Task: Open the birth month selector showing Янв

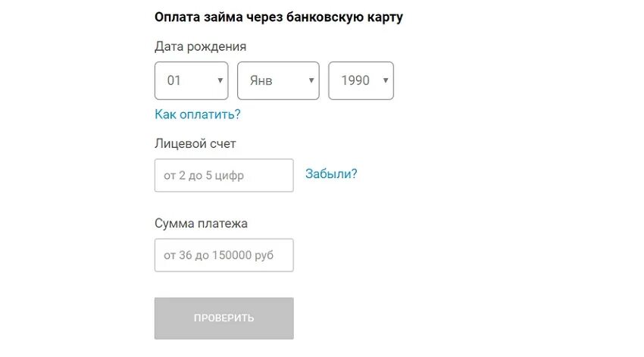Action: click(x=278, y=80)
